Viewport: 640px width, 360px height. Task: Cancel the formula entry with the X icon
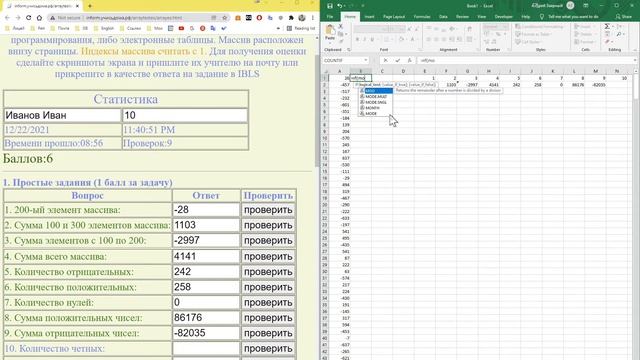(385, 60)
